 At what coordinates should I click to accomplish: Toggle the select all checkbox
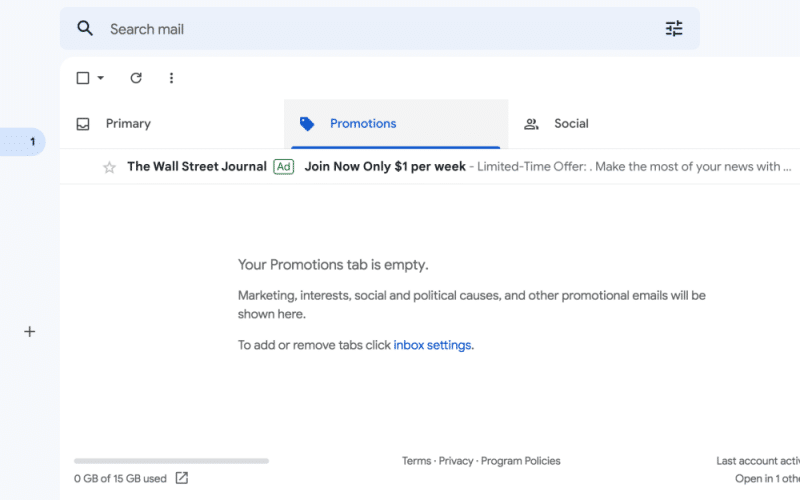(x=83, y=78)
